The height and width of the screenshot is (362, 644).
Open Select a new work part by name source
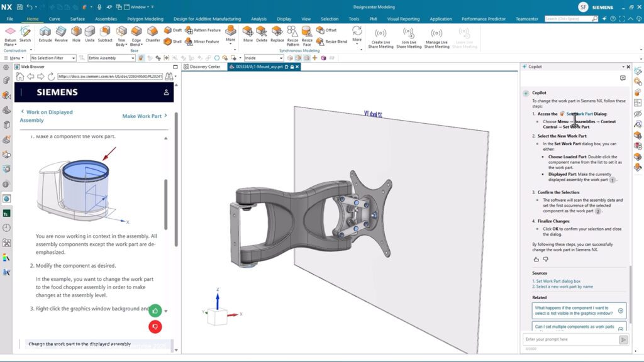pos(563,287)
